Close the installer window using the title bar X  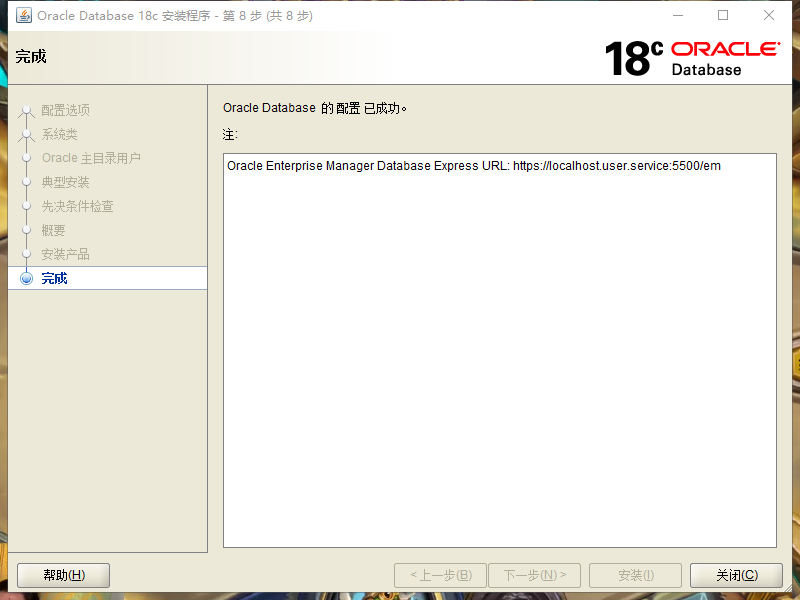[x=768, y=15]
